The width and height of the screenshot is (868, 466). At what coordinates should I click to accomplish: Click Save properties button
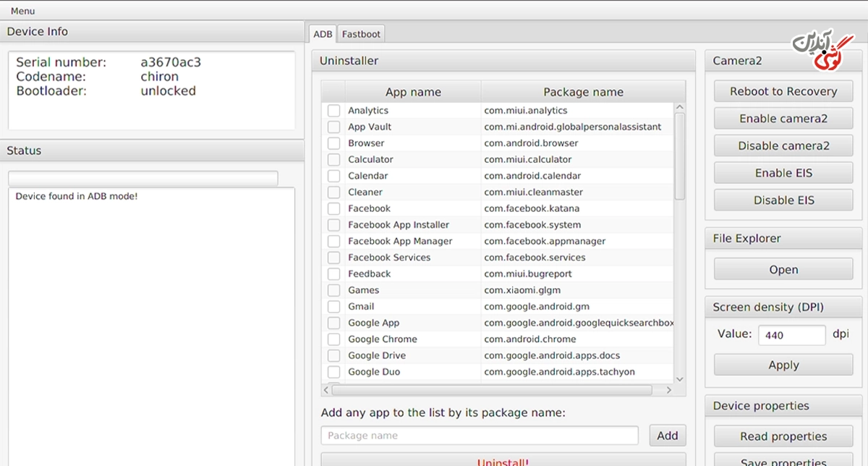pos(783,460)
